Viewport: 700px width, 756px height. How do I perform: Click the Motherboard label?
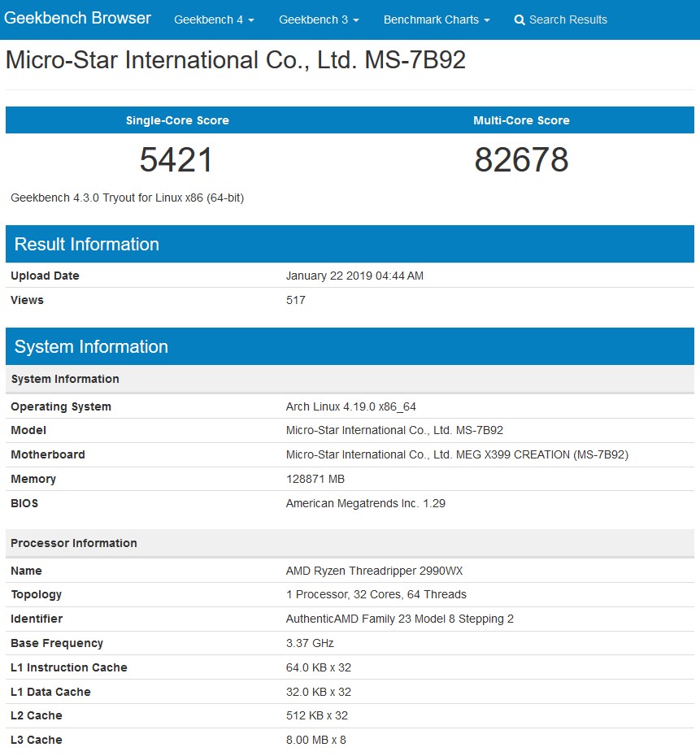coord(48,454)
